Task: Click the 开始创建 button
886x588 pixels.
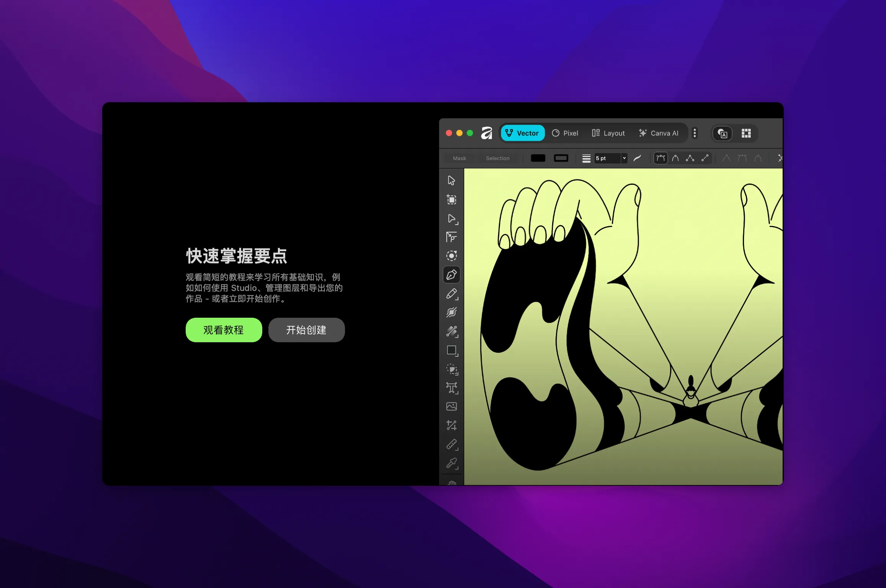Action: click(306, 330)
